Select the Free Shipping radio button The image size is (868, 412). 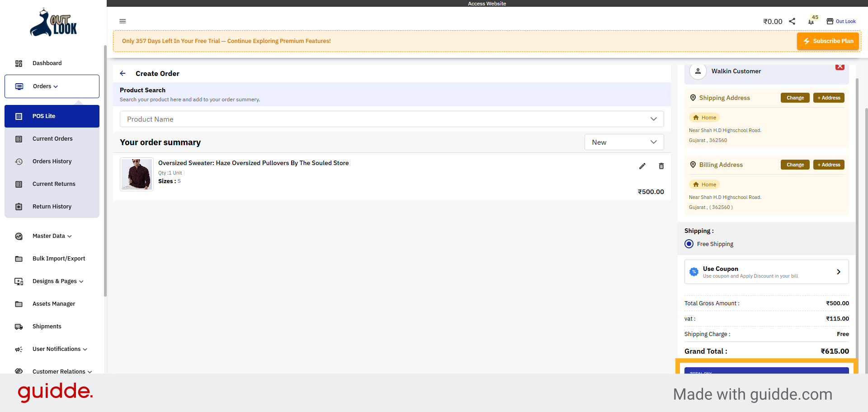tap(689, 244)
